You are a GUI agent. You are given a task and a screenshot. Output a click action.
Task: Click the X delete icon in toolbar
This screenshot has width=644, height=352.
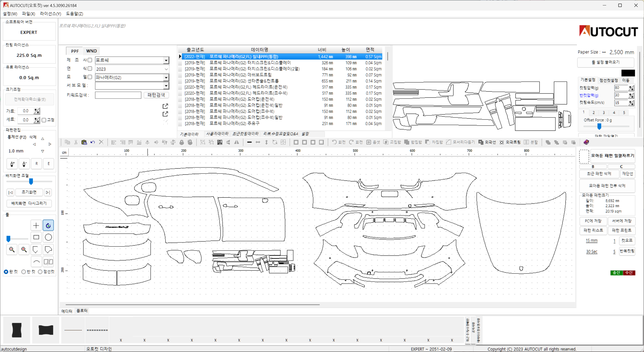[x=101, y=142]
